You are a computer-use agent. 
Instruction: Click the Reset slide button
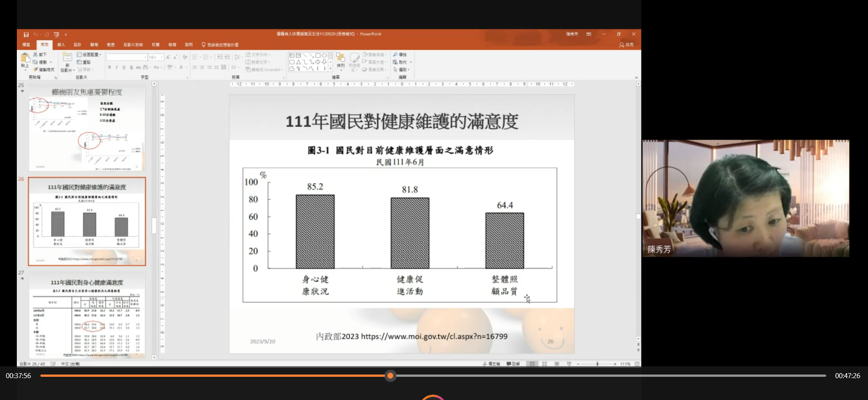click(84, 62)
